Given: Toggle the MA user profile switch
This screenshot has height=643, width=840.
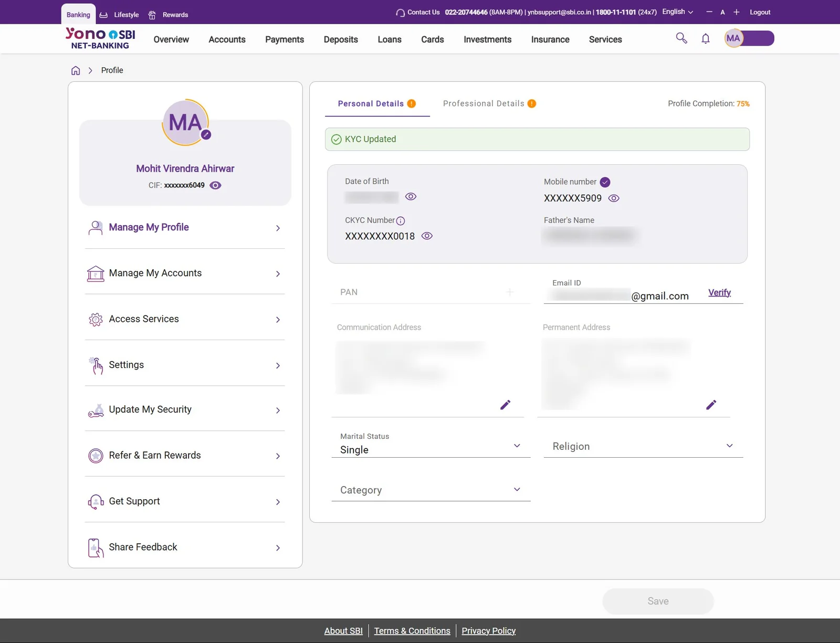Looking at the screenshot, I should pos(749,38).
